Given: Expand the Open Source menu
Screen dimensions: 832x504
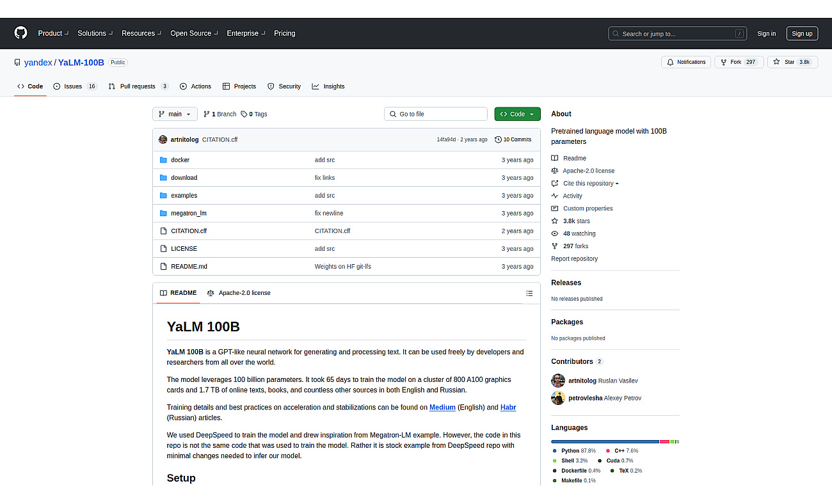Looking at the screenshot, I should click(194, 33).
